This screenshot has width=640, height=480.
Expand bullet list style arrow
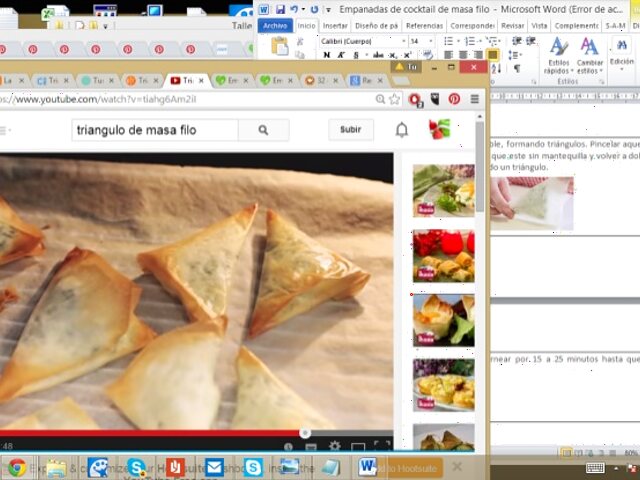click(x=458, y=41)
